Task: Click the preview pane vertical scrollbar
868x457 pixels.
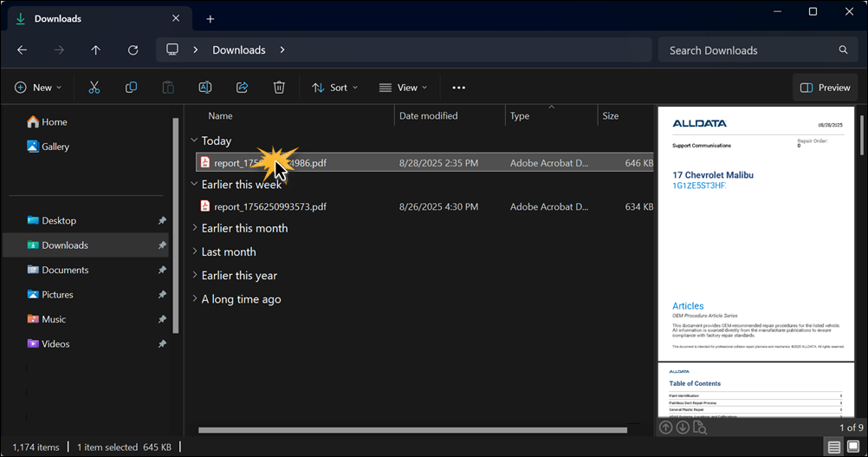Action: [x=861, y=134]
